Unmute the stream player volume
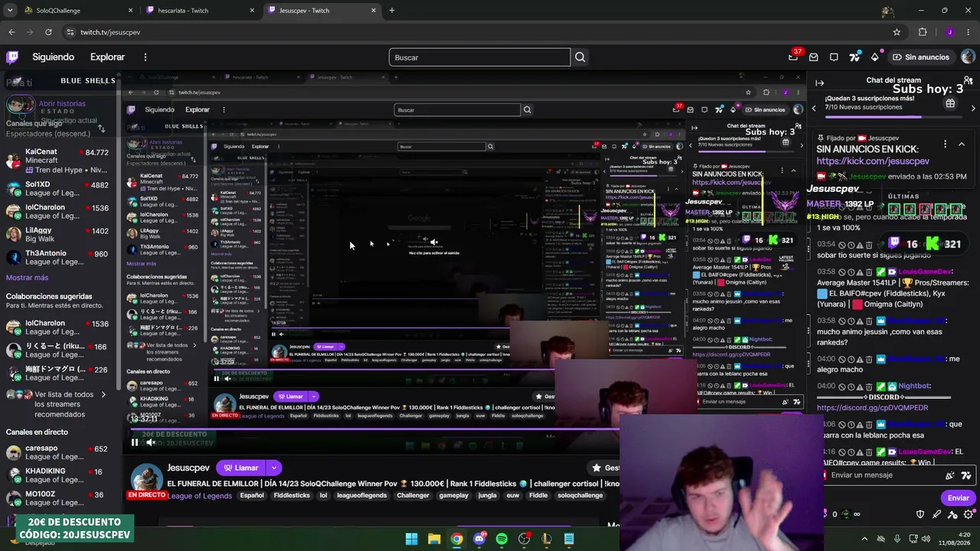This screenshot has height=551, width=980. tap(151, 442)
